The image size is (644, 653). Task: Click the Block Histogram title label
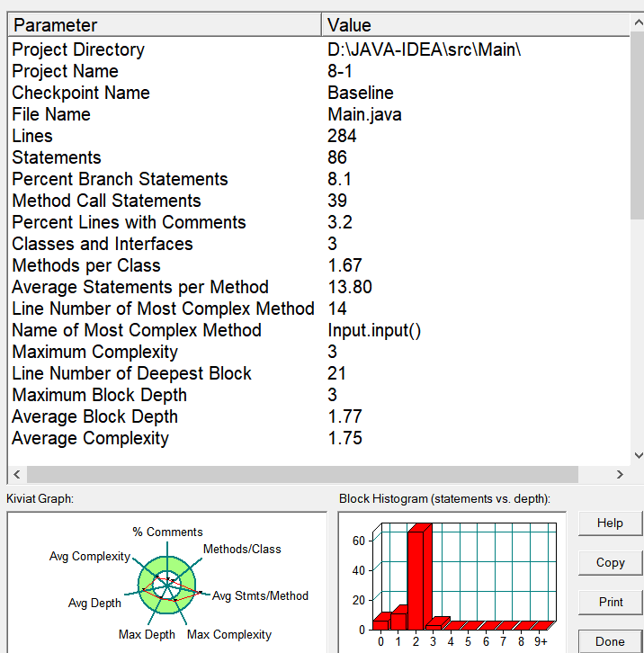point(444,499)
